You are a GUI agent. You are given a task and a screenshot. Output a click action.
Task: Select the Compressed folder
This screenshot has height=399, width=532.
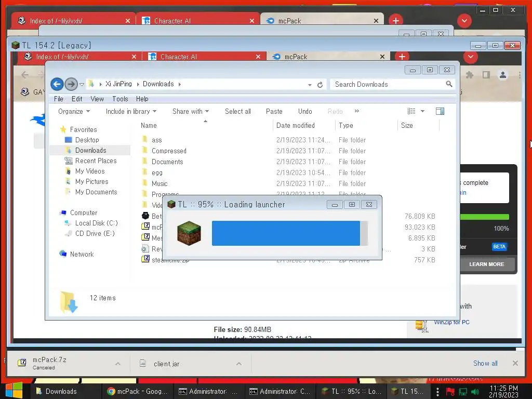click(x=169, y=151)
